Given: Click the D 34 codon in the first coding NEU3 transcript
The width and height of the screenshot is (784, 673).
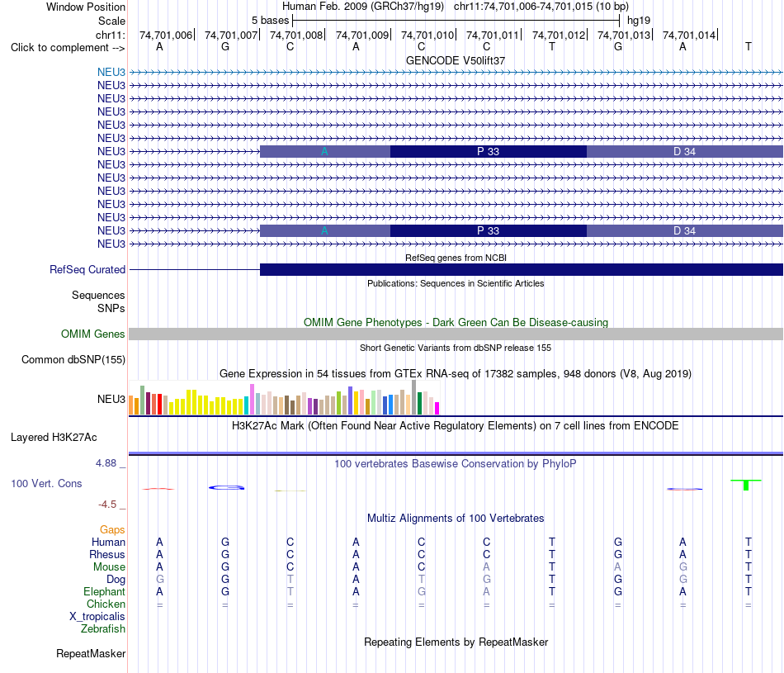Looking at the screenshot, I should click(x=684, y=152).
